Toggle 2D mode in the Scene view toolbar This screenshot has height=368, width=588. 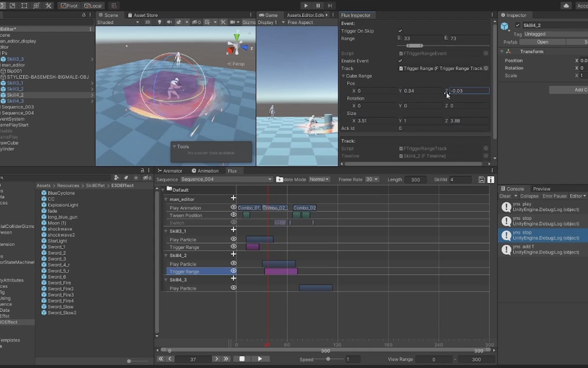point(147,22)
